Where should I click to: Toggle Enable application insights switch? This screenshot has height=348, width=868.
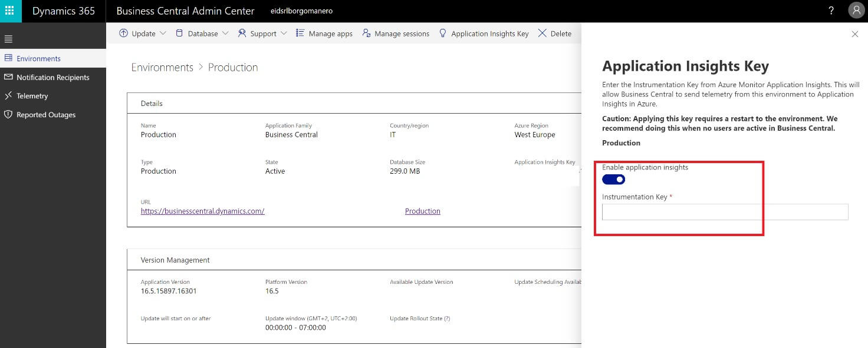(614, 179)
